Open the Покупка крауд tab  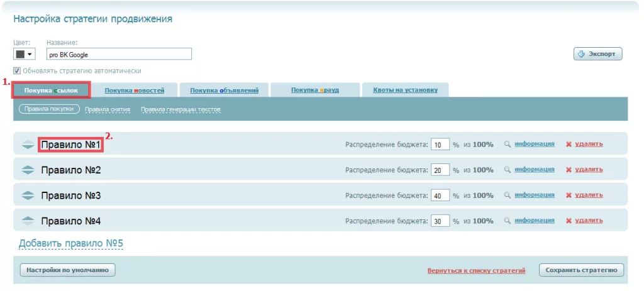coord(315,91)
